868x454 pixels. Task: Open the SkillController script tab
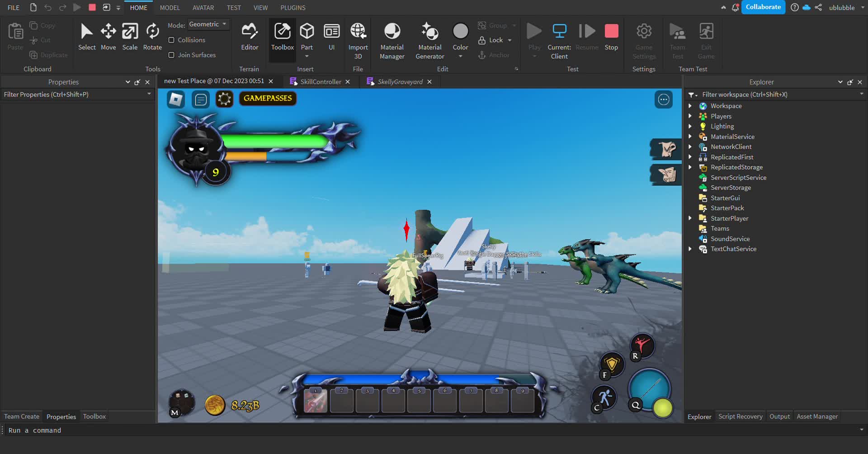tap(320, 82)
